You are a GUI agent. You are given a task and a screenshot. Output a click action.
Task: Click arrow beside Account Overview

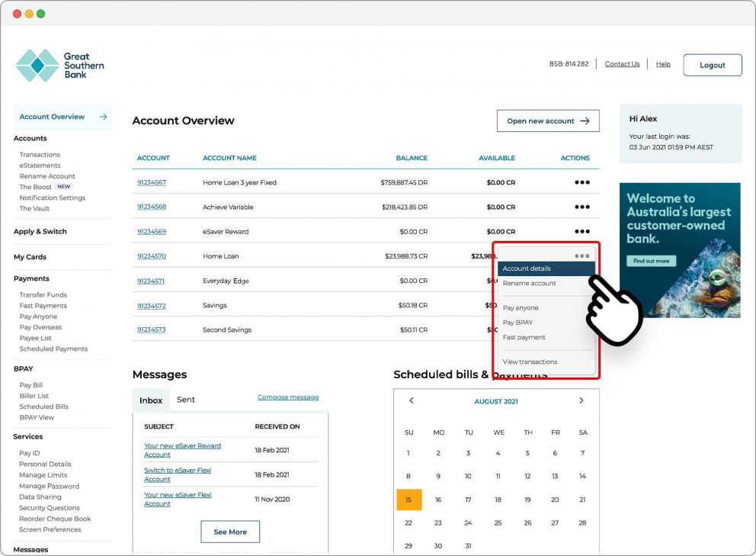coord(103,117)
